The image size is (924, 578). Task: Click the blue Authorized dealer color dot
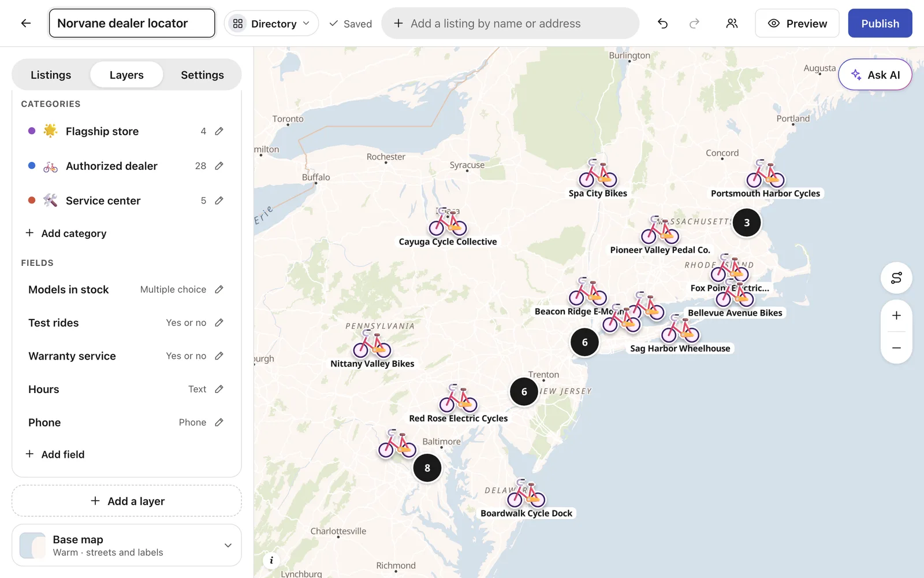pyautogui.click(x=32, y=166)
